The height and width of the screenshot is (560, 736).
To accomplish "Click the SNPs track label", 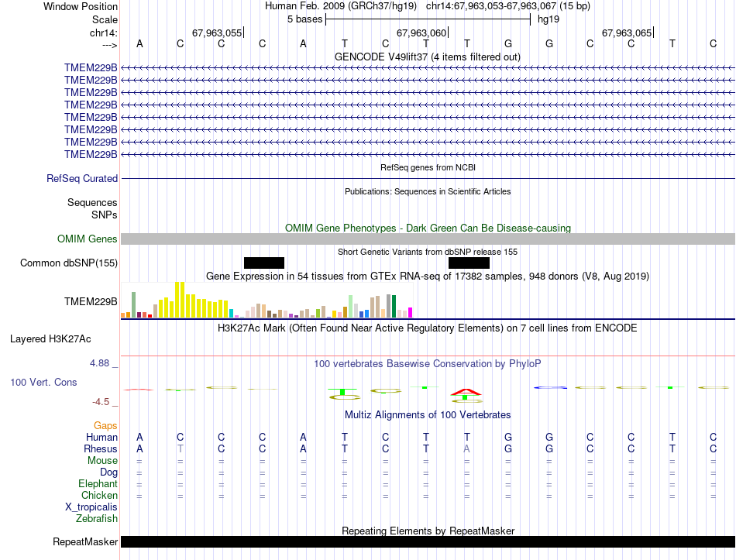I will (x=105, y=215).
